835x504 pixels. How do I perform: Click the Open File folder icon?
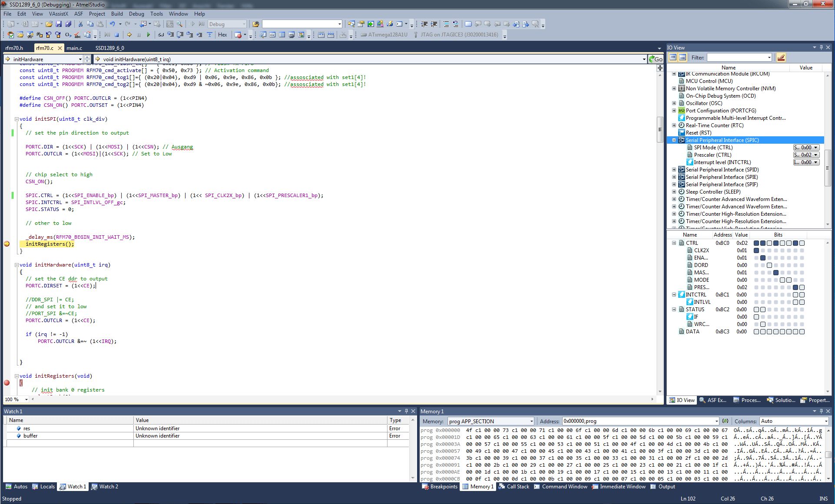(49, 24)
